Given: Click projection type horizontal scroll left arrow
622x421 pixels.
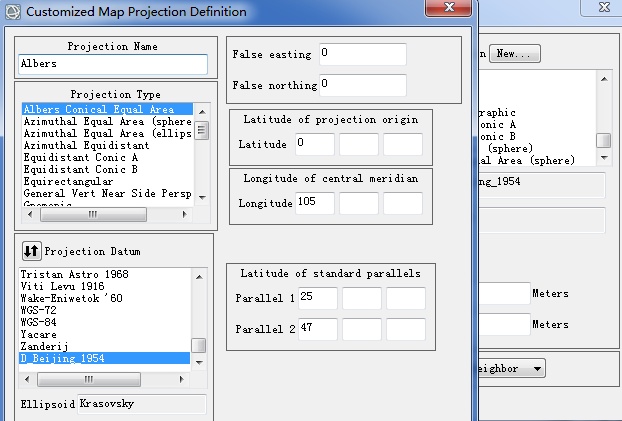Looking at the screenshot, I should pyautogui.click(x=30, y=214).
